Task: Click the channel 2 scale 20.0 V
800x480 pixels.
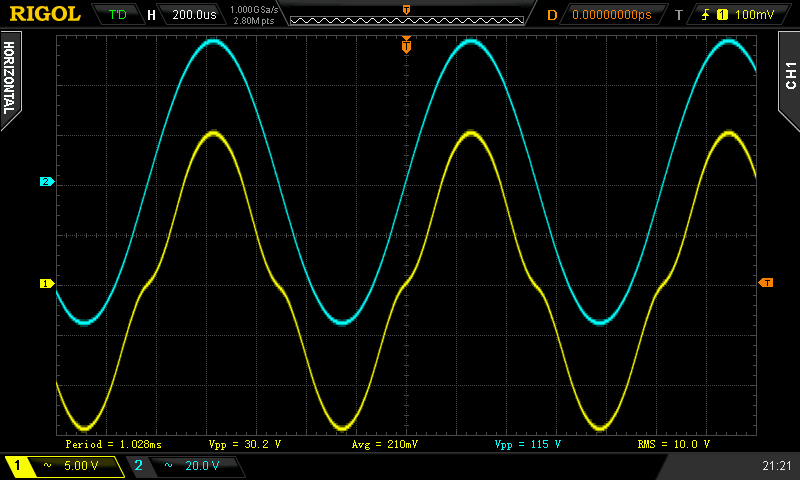Action: 202,465
